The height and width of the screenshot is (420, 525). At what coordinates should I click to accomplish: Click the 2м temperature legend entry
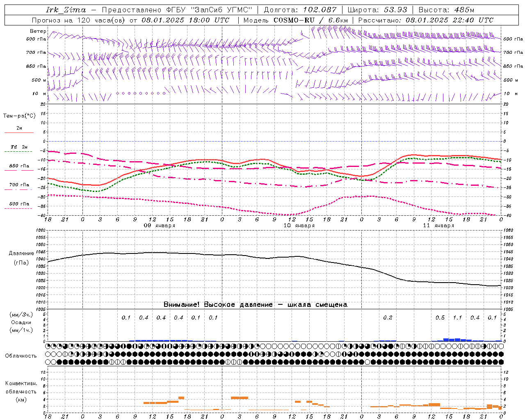[19, 128]
